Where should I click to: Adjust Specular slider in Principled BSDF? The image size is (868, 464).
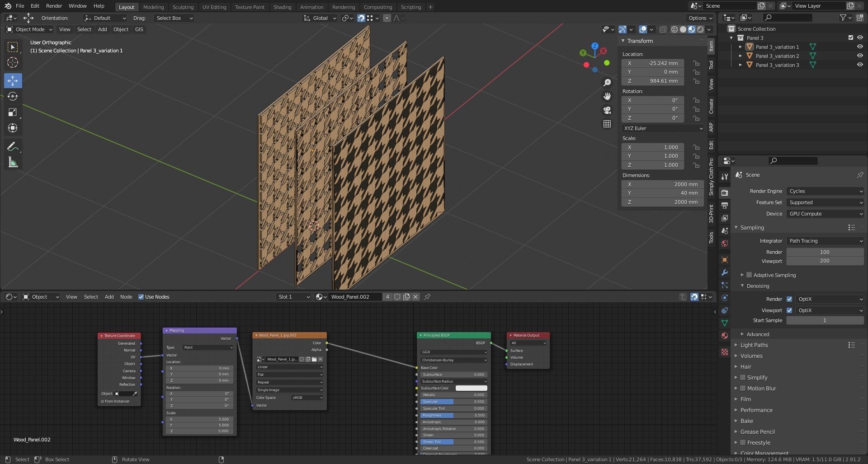[x=453, y=402]
